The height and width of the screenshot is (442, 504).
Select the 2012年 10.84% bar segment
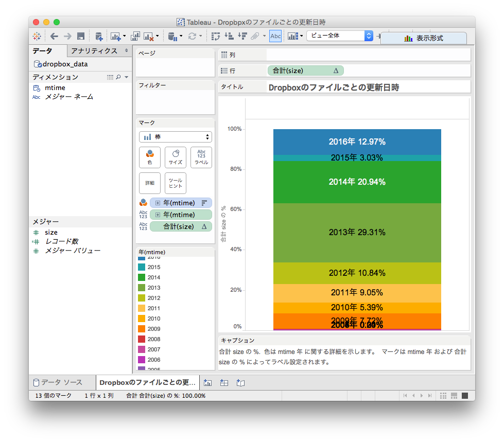357,273
